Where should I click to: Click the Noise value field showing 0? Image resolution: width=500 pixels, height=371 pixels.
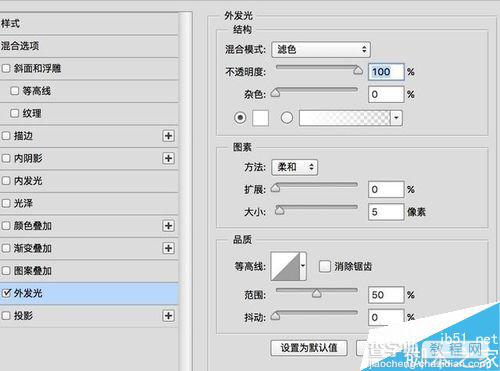[x=386, y=94]
